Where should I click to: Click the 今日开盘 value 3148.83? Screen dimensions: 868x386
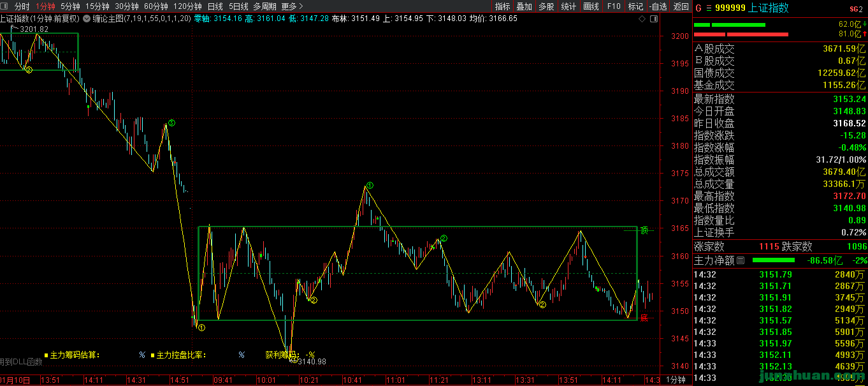point(850,111)
